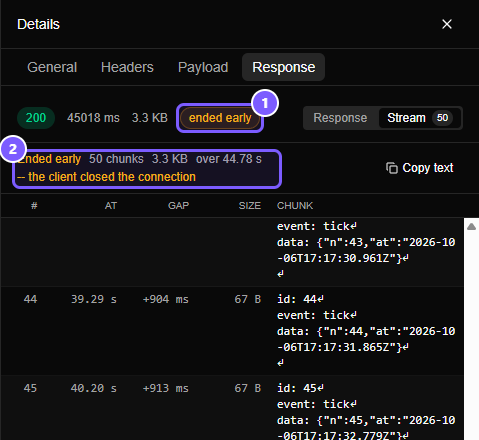Screen dimensions: 479x440
Task: Open the Headers tab
Action: (x=127, y=67)
